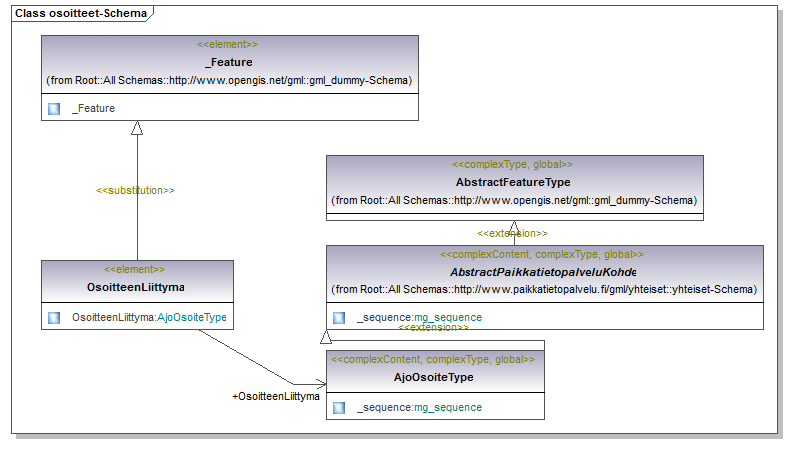Select the OsoitteenLiittyma class name header
The image size is (804, 454).
click(136, 287)
